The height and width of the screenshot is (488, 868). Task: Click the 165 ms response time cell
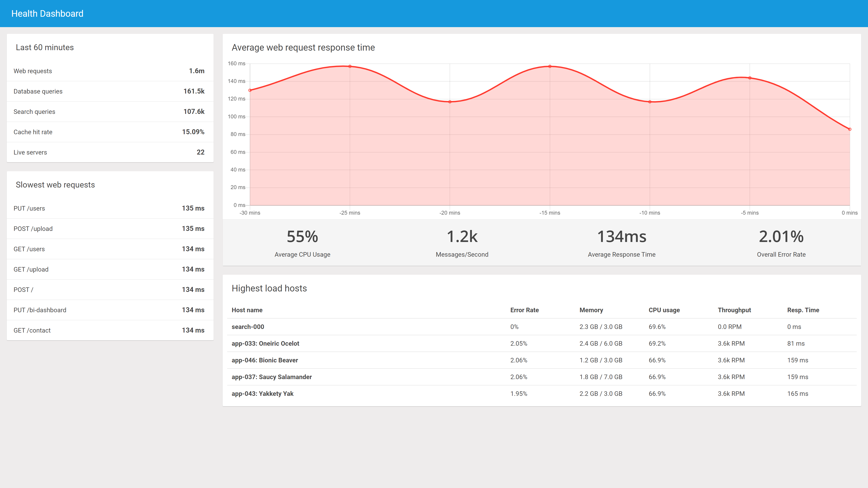click(797, 394)
